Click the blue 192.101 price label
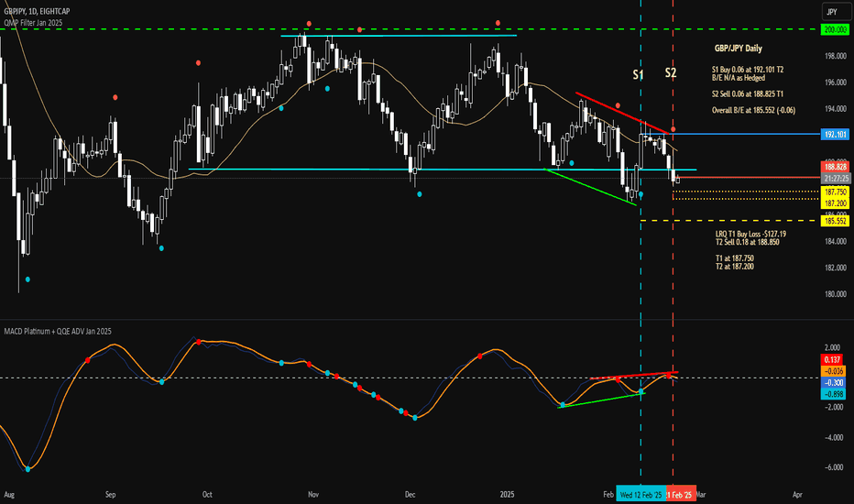 (835, 134)
